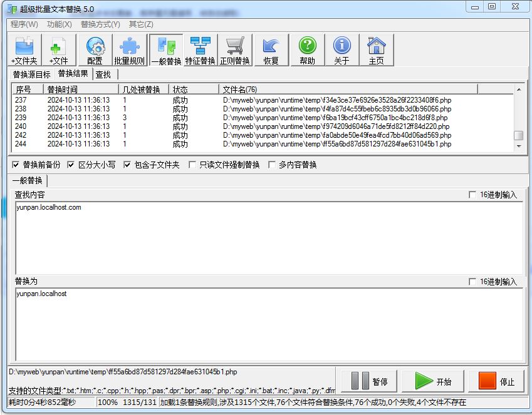Click the 恢复 restore icon

pos(271,50)
